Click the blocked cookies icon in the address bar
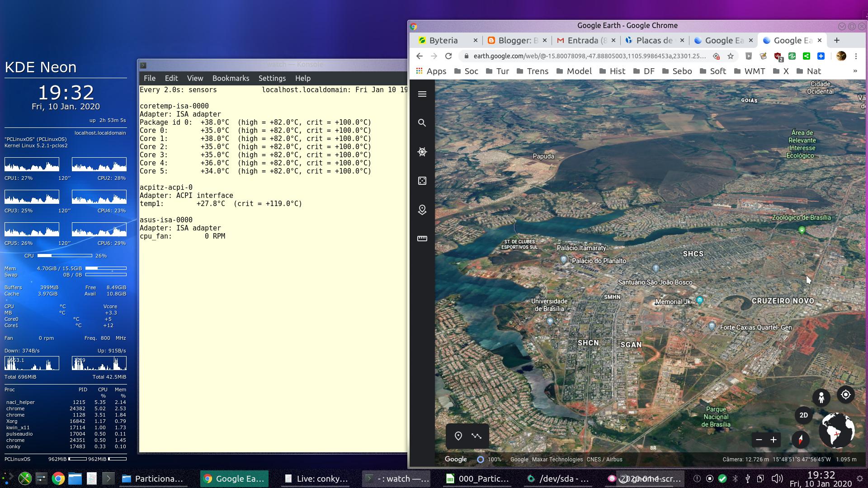Viewport: 868px width, 488px height. [716, 56]
